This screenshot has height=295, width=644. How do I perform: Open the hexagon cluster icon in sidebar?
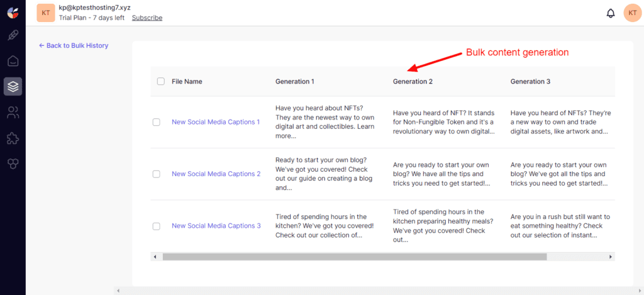(13, 164)
